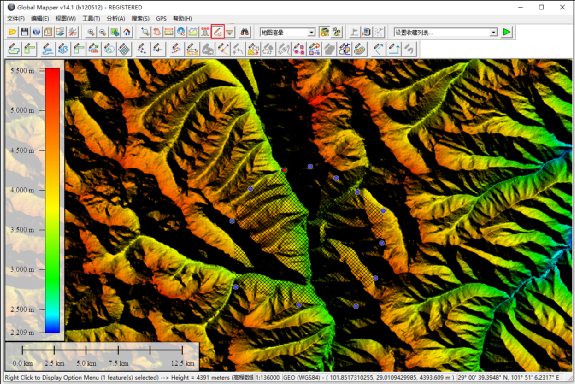This screenshot has height=384, width=575.
Task: Click status bar latitude longitude coordinates
Action: [508, 377]
